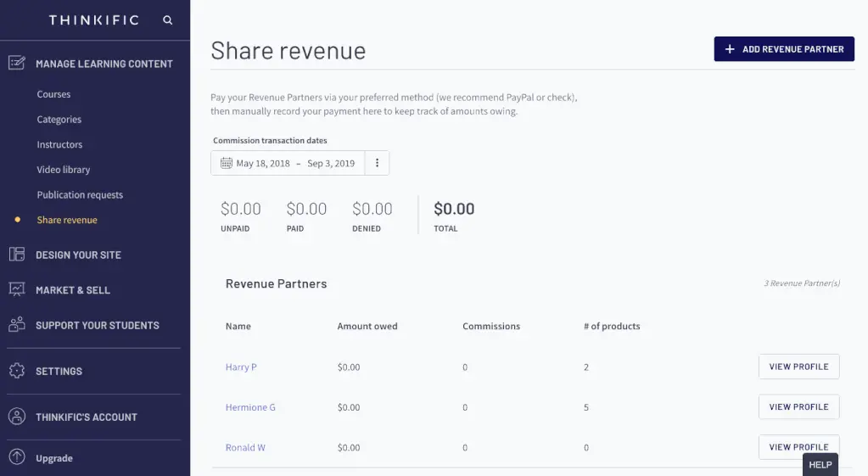Open the Help widget
The width and height of the screenshot is (868, 476).
(820, 465)
